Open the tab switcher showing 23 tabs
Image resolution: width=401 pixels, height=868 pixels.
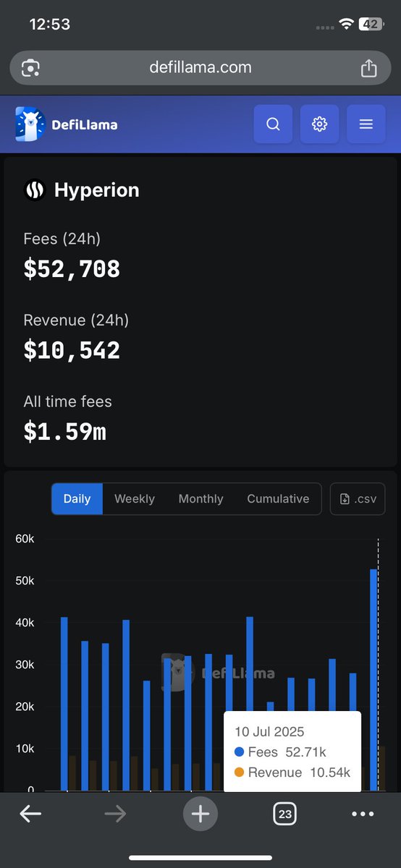coord(285,814)
